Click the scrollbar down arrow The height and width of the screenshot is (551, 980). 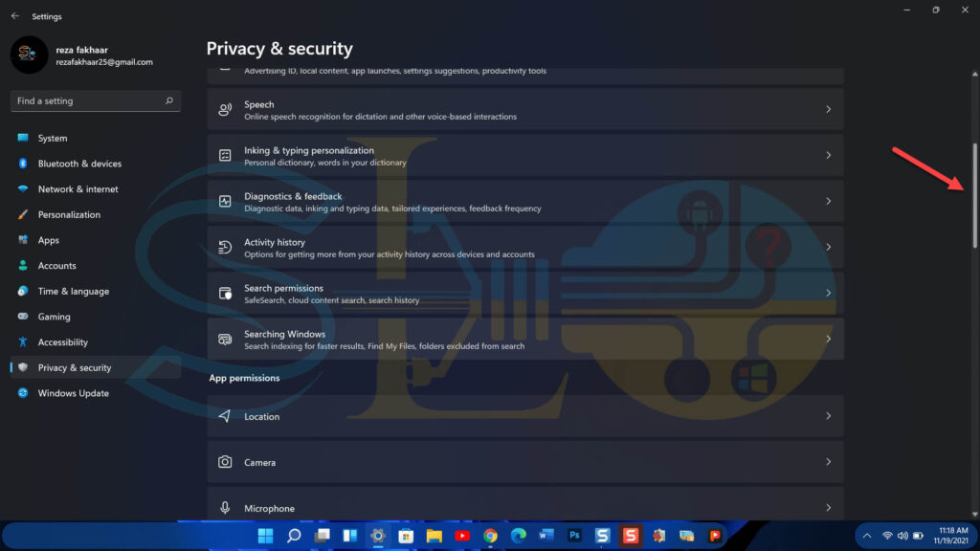pyautogui.click(x=974, y=515)
